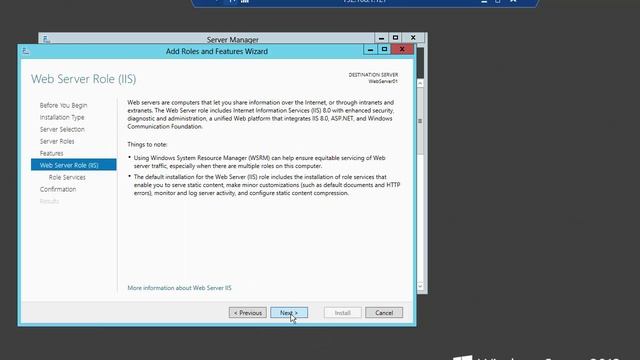The width and height of the screenshot is (640, 360).
Task: Cancel the Add Roles and Features Wizard
Action: point(384,313)
